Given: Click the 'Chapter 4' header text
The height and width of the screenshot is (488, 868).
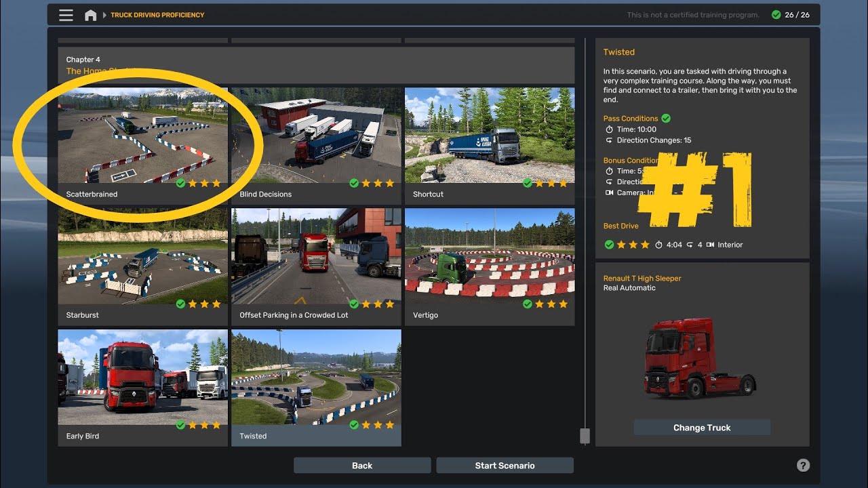Looking at the screenshot, I should 83,60.
